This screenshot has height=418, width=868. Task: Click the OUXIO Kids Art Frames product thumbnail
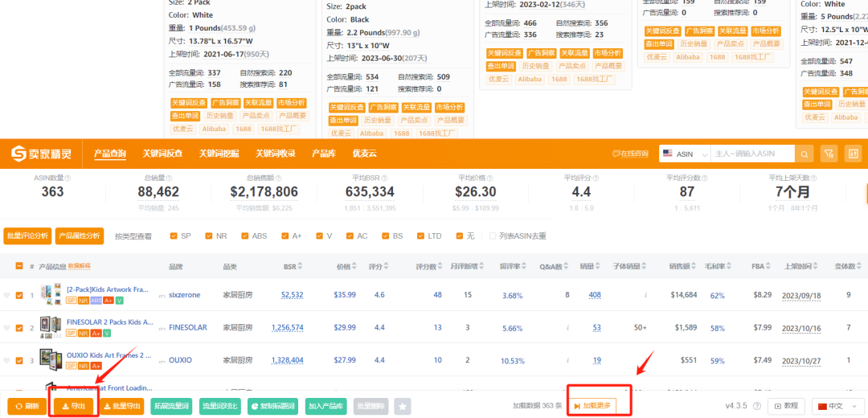click(x=51, y=360)
